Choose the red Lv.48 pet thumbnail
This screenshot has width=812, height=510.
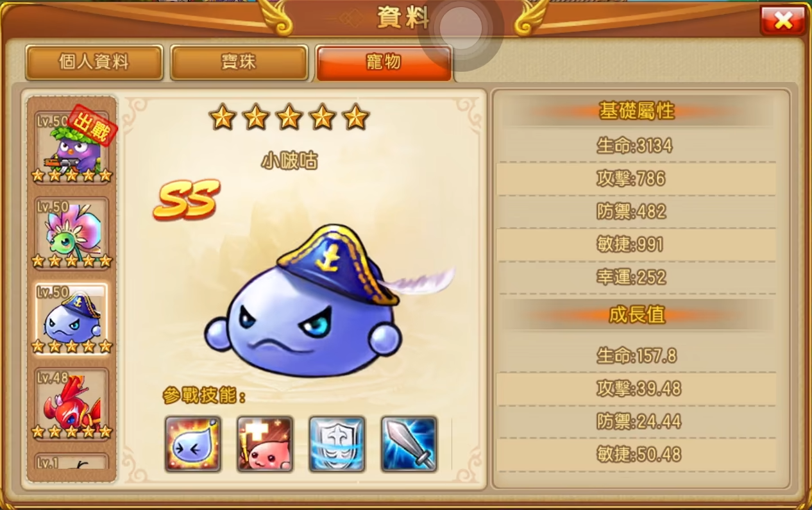click(x=71, y=404)
